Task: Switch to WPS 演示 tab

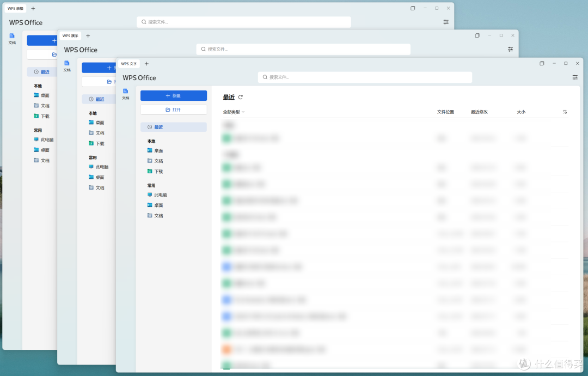Action: coord(70,35)
